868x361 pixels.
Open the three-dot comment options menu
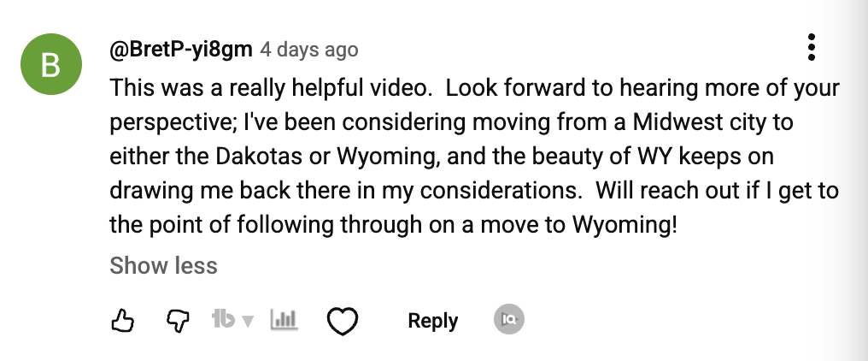pyautogui.click(x=812, y=48)
